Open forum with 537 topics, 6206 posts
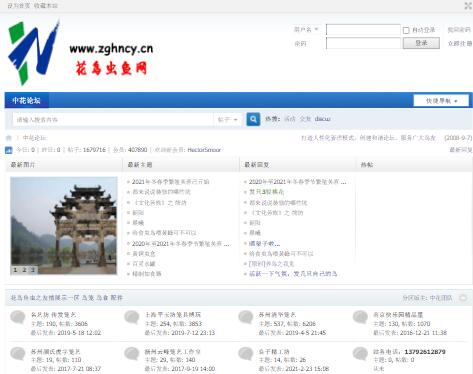Screen dimensions: 473x374 click(x=277, y=315)
